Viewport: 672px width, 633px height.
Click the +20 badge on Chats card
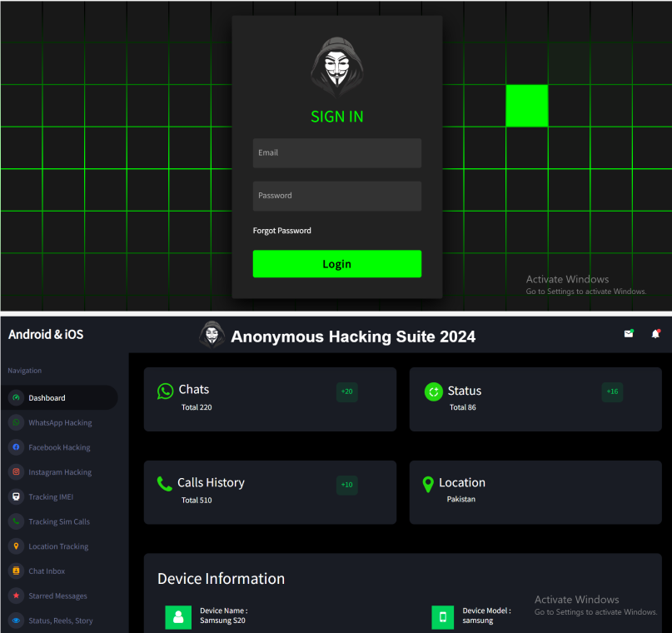point(347,392)
